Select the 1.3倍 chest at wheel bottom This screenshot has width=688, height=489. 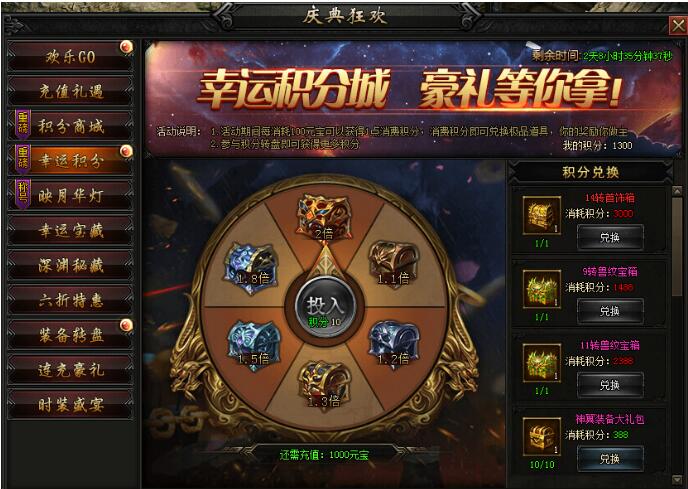coord(324,384)
